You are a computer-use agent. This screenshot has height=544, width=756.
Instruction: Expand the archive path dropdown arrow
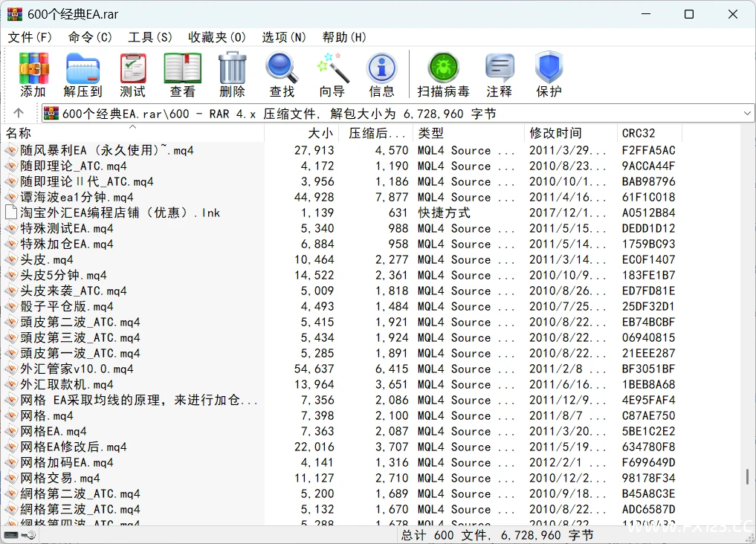[747, 113]
